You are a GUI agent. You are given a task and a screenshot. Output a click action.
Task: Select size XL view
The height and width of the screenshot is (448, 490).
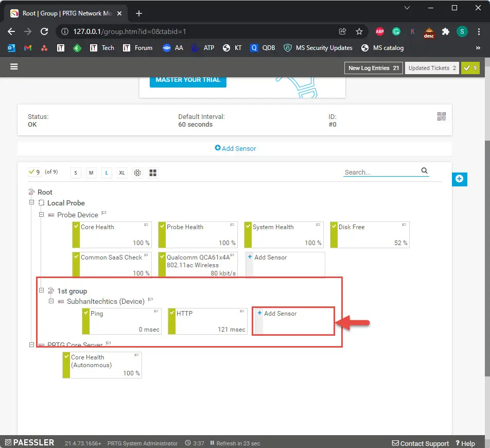pyautogui.click(x=122, y=173)
